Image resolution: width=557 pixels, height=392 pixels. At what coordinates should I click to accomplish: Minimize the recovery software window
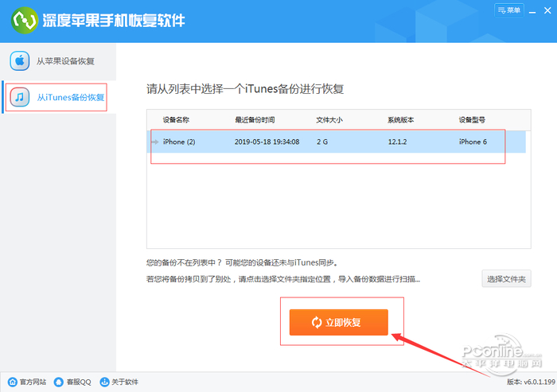[x=532, y=11]
